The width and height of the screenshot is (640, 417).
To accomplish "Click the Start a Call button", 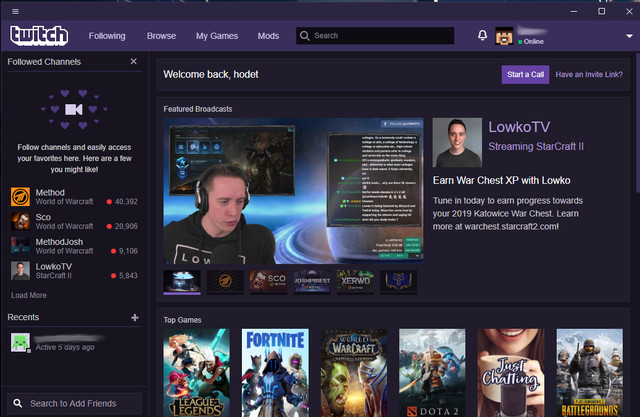I will (525, 75).
